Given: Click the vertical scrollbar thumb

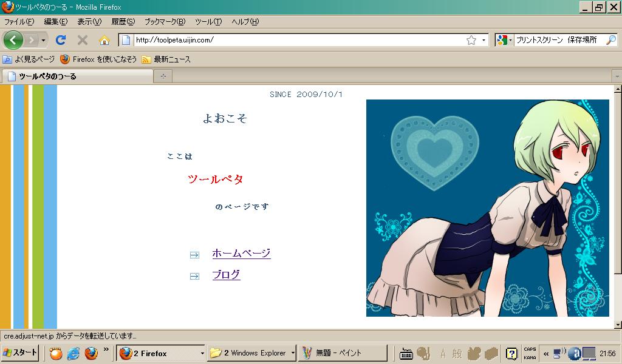Looking at the screenshot, I should [x=618, y=183].
